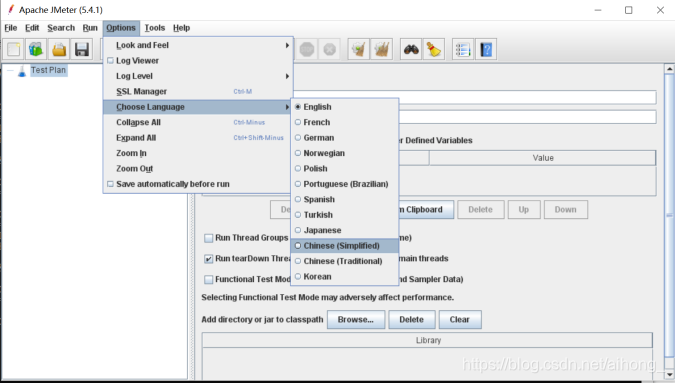Click Zoom In menu item
Screen dimensions: 675x383
198,153
